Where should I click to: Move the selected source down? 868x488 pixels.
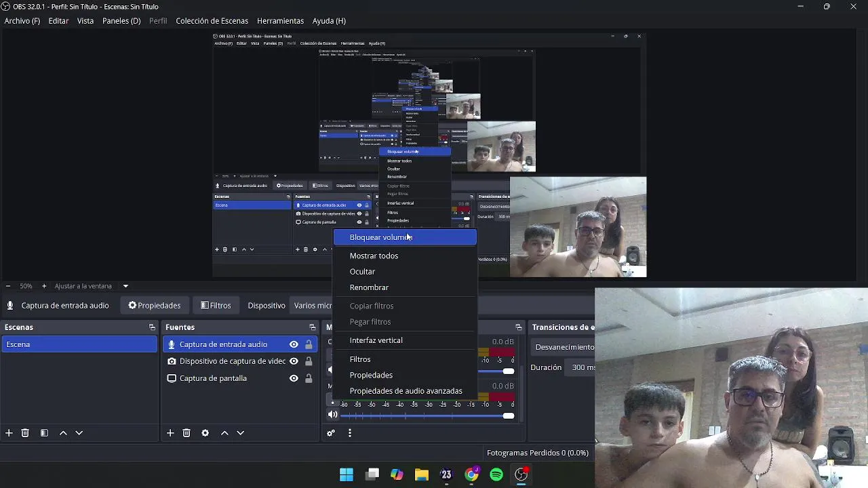[240, 433]
